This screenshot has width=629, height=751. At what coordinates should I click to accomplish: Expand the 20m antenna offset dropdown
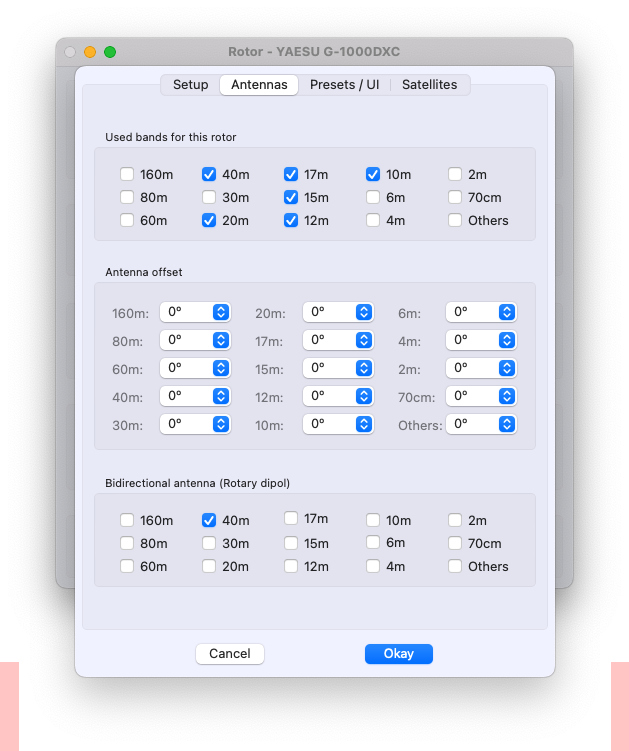[x=364, y=312]
